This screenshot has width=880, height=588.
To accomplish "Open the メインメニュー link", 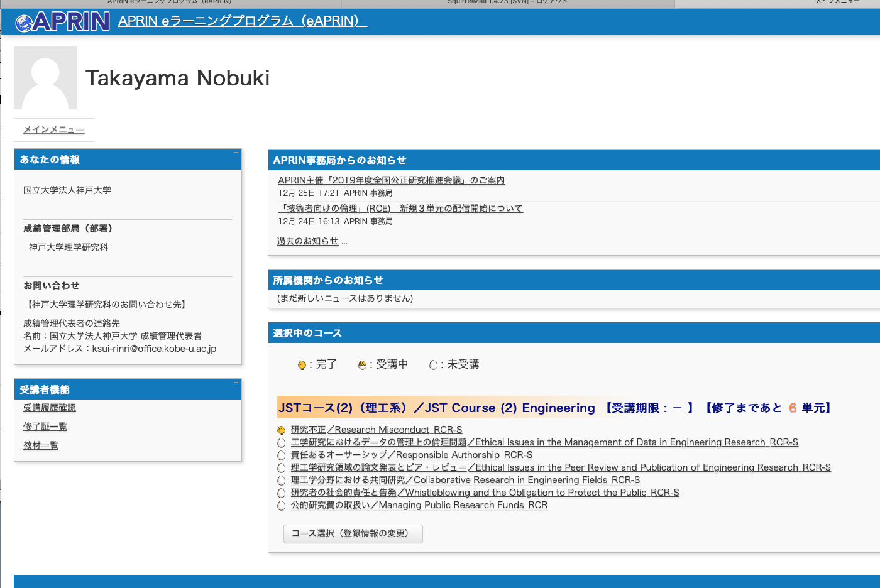I will pyautogui.click(x=53, y=129).
